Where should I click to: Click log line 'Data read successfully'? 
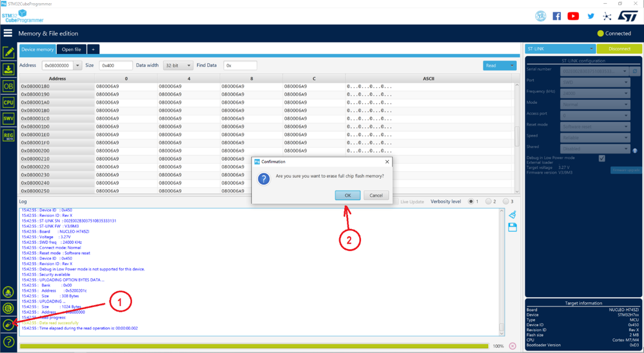click(x=59, y=323)
